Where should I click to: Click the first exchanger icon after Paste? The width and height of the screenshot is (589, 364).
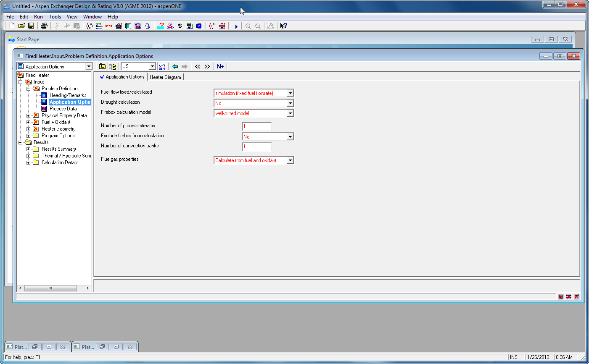[90, 26]
